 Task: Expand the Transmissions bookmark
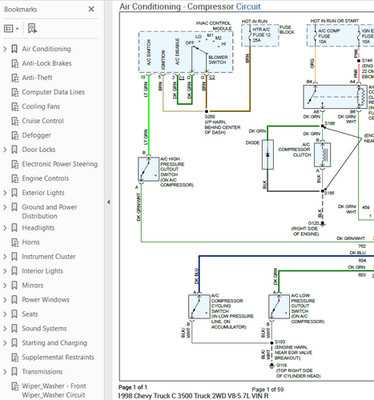5,371
